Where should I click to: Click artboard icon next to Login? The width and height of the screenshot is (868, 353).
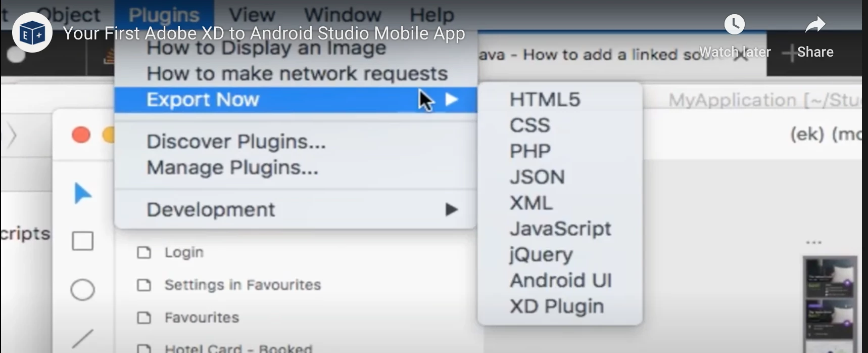point(144,252)
